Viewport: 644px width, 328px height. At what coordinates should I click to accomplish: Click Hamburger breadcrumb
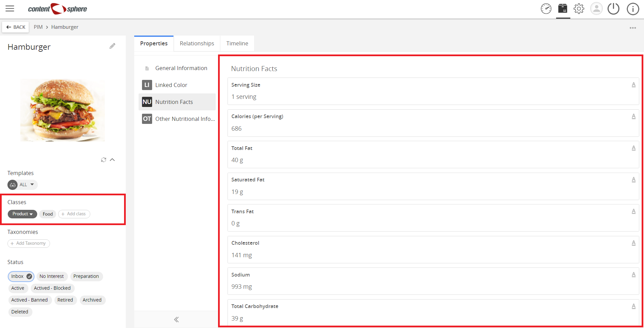pos(65,27)
